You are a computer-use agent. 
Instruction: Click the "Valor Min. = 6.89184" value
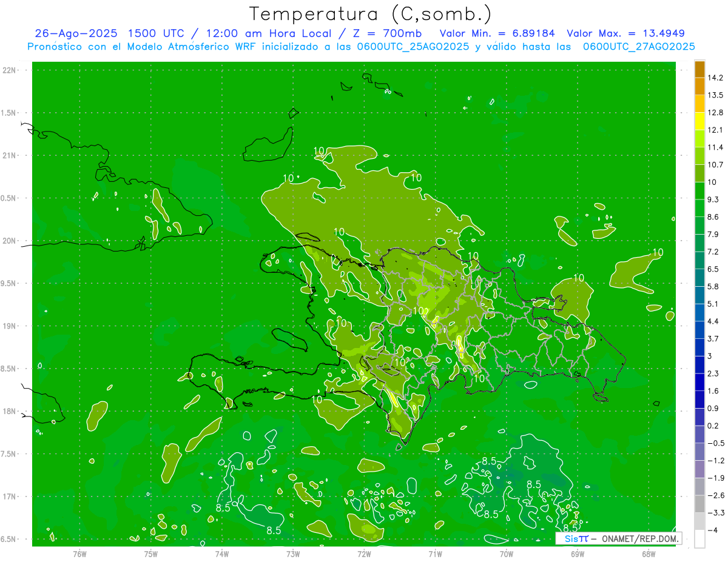[x=497, y=33]
